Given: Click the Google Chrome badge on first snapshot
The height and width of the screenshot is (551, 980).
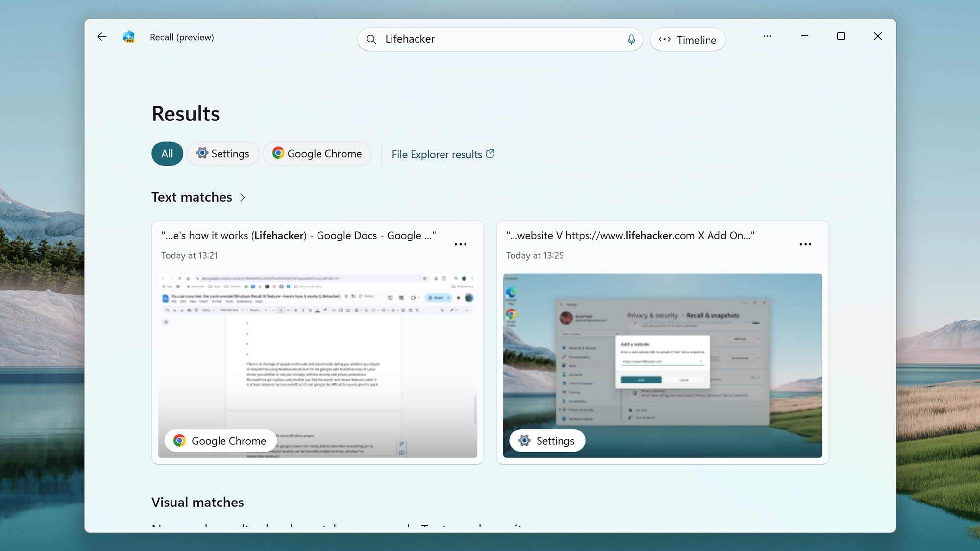Looking at the screenshot, I should point(220,441).
